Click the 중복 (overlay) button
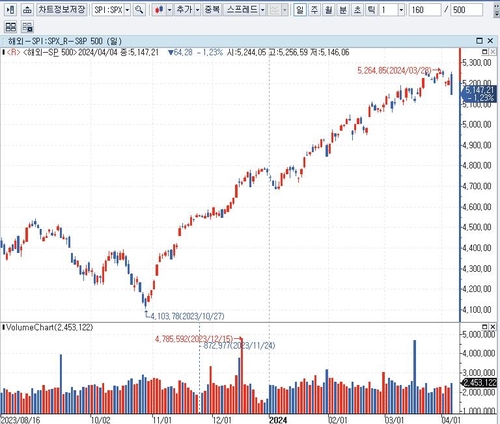 (212, 10)
